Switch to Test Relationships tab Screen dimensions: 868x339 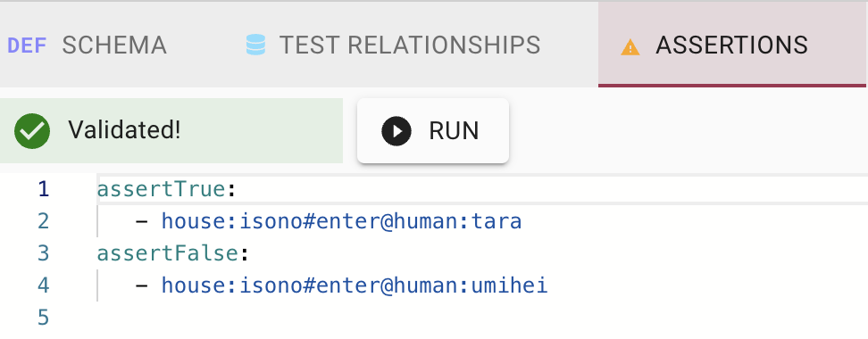[x=393, y=45]
